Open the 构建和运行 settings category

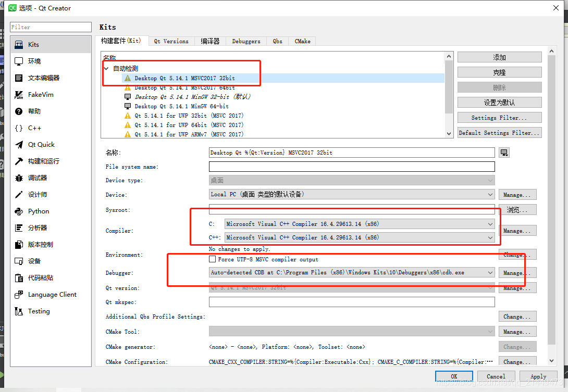pyautogui.click(x=51, y=161)
